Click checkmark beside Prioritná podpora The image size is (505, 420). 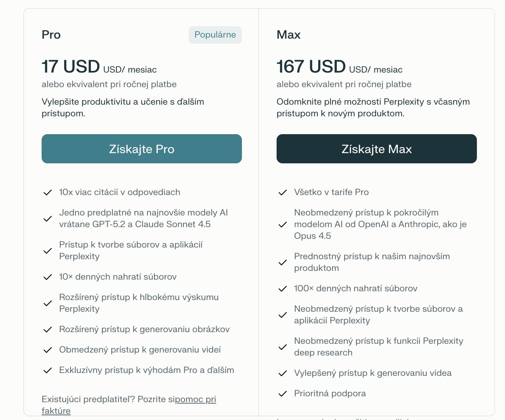[283, 394]
